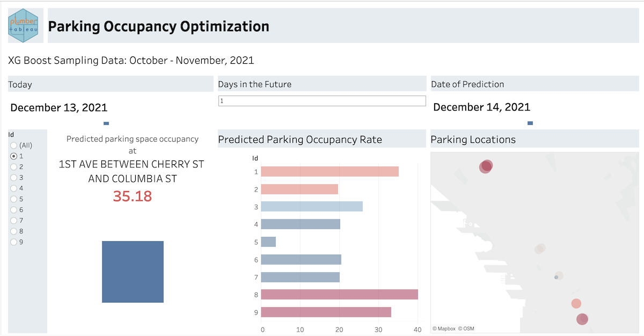644x336 pixels.
Task: Click the small blue mark under prediction date
Action: coord(530,123)
